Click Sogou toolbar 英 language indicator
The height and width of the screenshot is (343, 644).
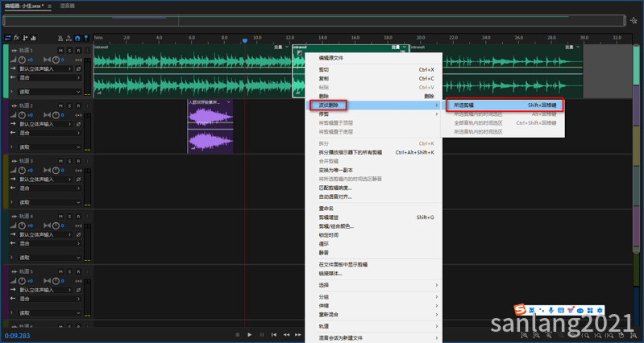click(x=531, y=311)
